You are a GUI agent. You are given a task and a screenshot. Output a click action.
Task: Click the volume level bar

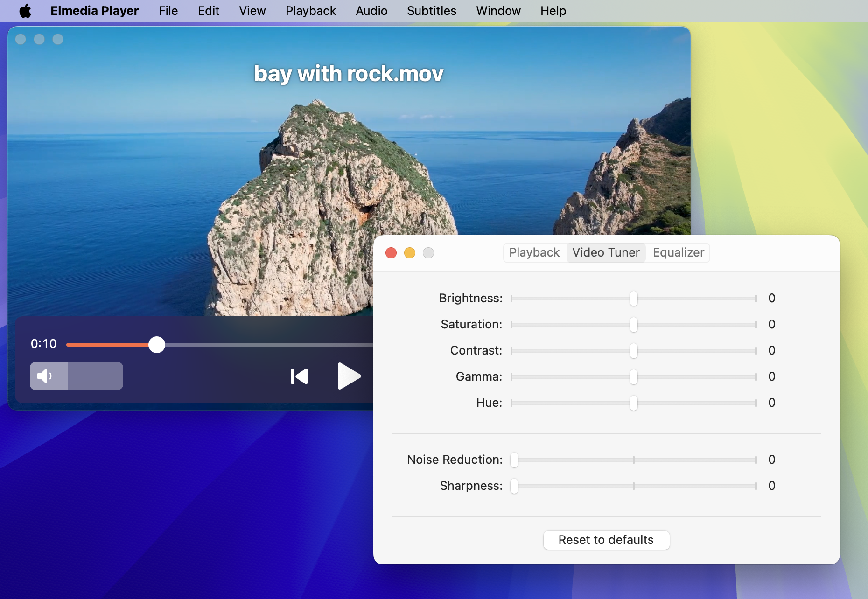coord(95,376)
